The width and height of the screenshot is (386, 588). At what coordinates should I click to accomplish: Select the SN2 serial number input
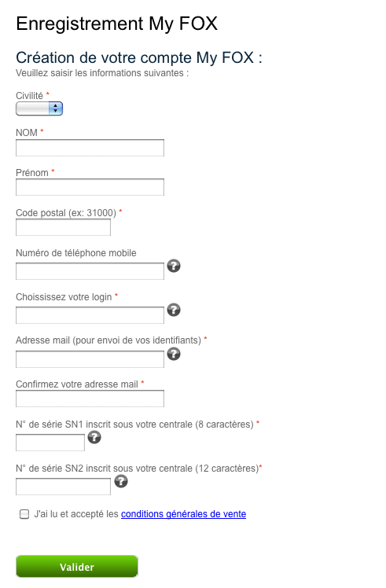63,487
